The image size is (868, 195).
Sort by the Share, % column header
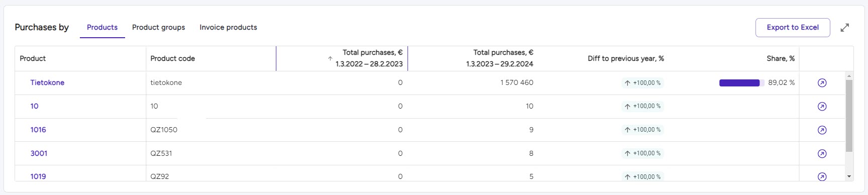point(781,59)
